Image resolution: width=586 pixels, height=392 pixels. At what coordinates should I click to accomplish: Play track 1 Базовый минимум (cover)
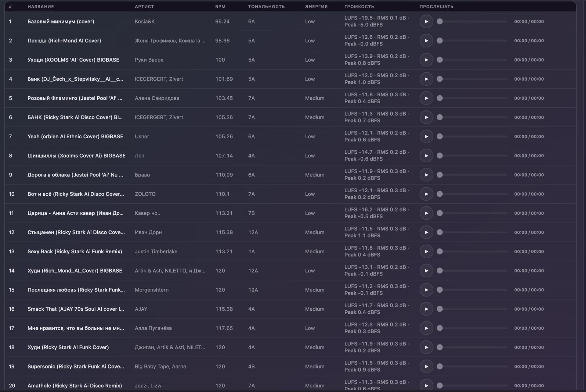coord(426,21)
